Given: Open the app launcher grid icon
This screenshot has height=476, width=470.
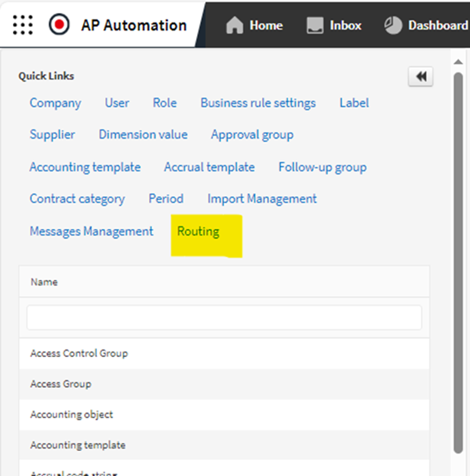Looking at the screenshot, I should [23, 25].
